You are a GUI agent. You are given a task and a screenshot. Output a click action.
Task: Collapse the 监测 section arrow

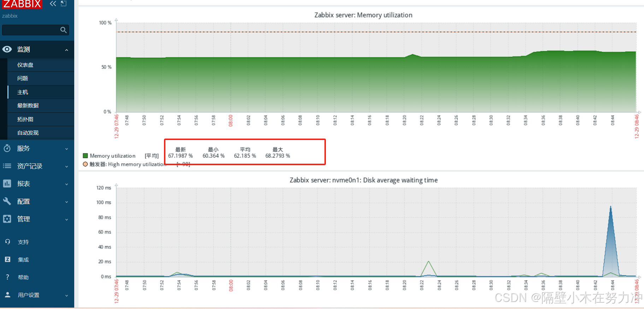click(66, 50)
